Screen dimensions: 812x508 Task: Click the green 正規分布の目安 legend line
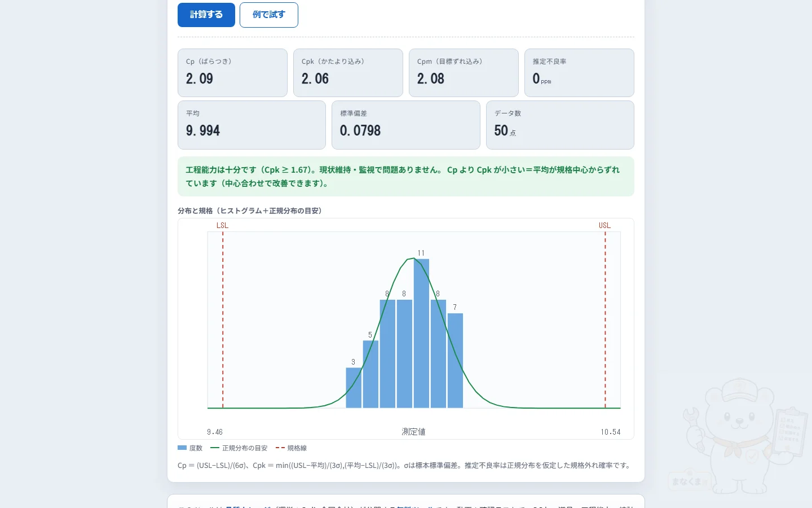[214, 448]
